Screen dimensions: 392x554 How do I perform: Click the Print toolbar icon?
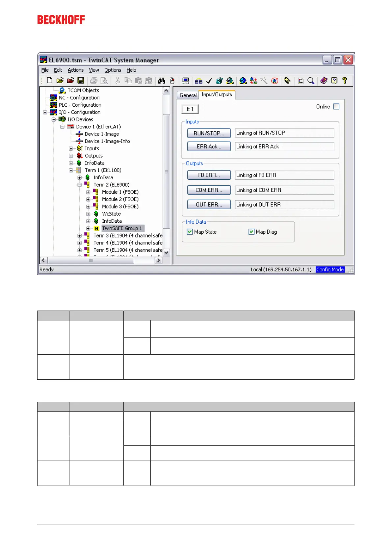point(94,81)
